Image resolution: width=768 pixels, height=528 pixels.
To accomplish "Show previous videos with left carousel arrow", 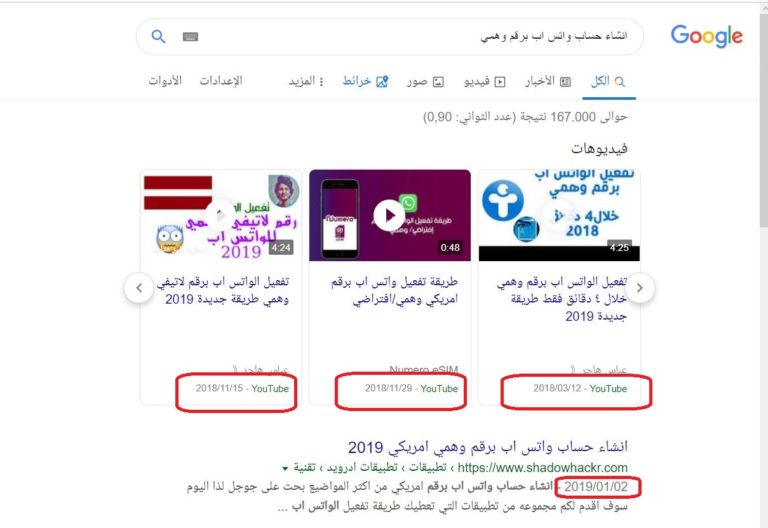I will point(139,288).
